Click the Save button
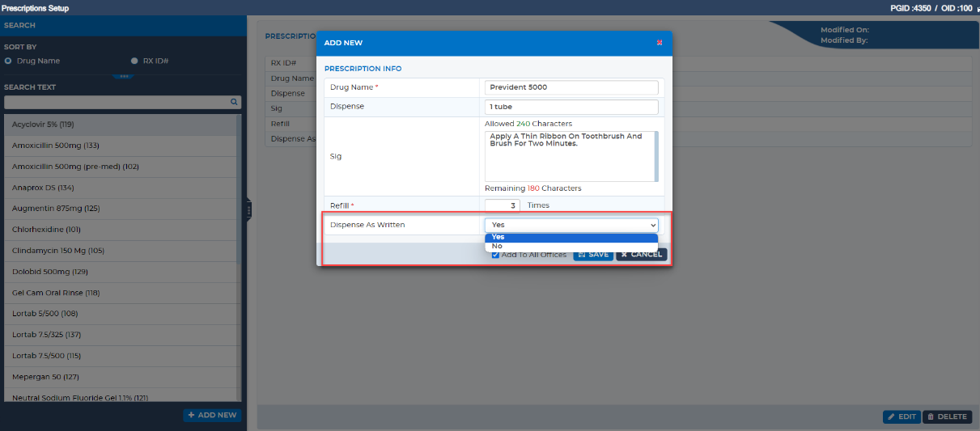The width and height of the screenshot is (980, 431). [x=593, y=255]
